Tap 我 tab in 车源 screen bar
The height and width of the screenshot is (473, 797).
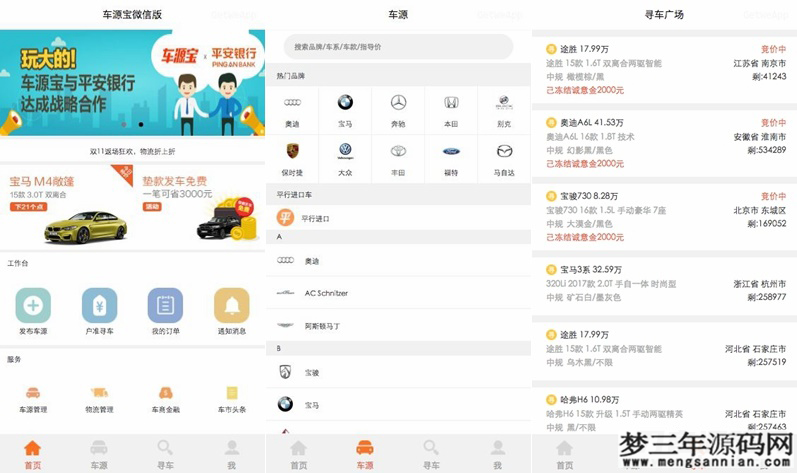click(498, 455)
